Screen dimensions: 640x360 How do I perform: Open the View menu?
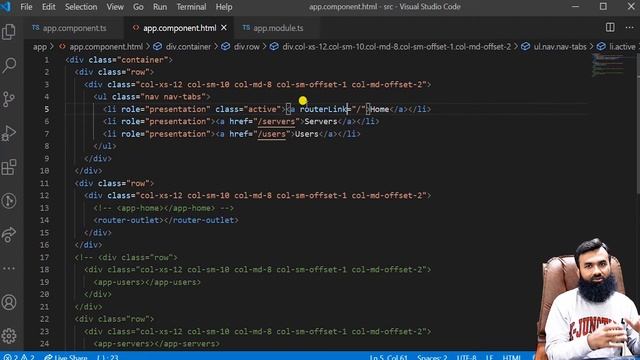(115, 7)
